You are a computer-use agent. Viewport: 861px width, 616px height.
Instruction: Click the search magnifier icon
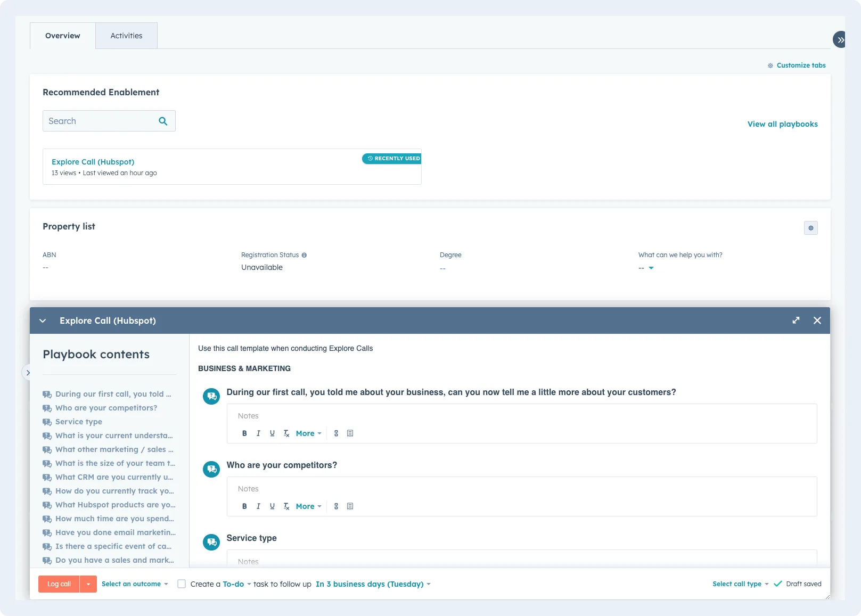(163, 121)
